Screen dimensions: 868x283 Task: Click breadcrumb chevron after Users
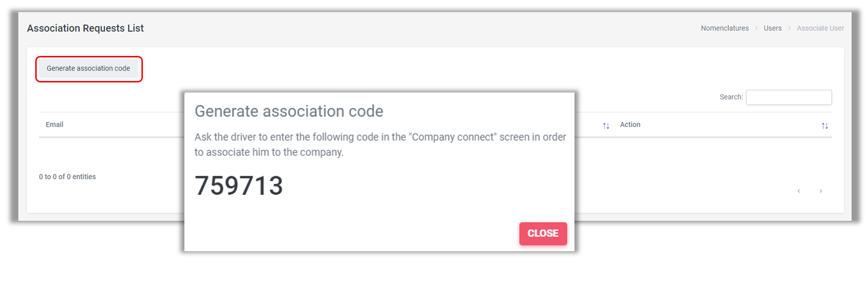coord(789,28)
